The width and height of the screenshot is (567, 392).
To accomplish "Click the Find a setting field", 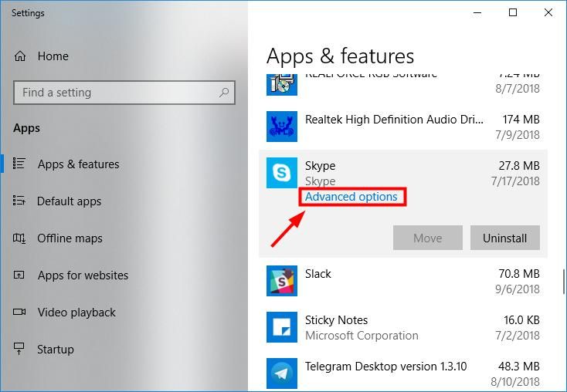I will 116,93.
